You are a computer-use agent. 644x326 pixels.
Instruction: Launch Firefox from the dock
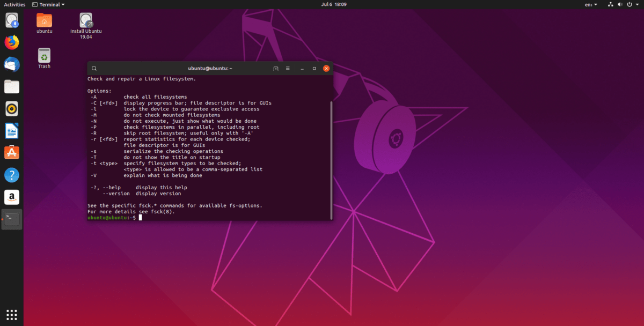point(12,42)
